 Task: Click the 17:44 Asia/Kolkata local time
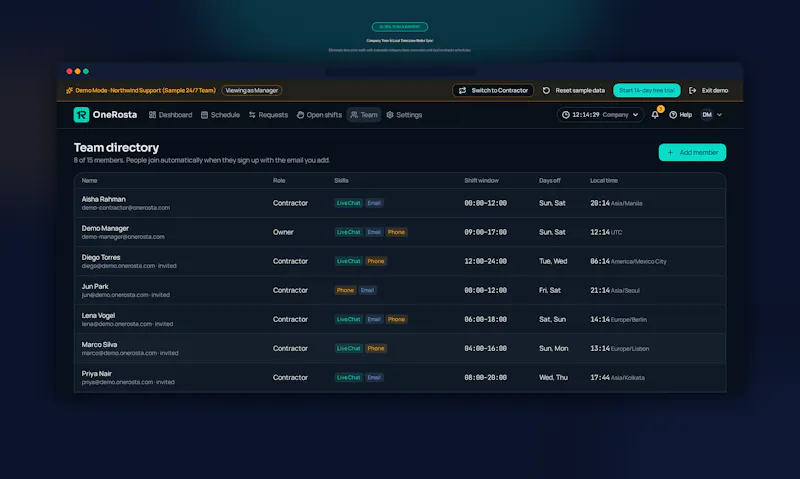[617, 377]
